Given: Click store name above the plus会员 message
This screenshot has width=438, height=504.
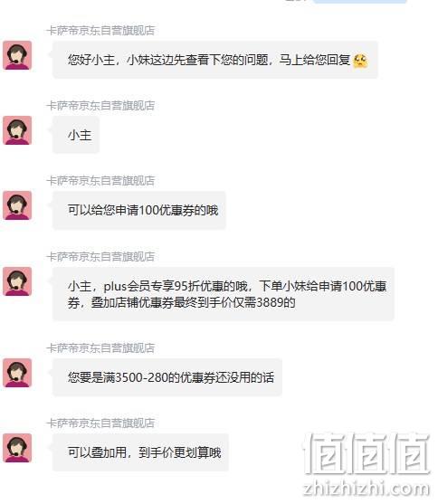Looking at the screenshot, I should pyautogui.click(x=100, y=256).
